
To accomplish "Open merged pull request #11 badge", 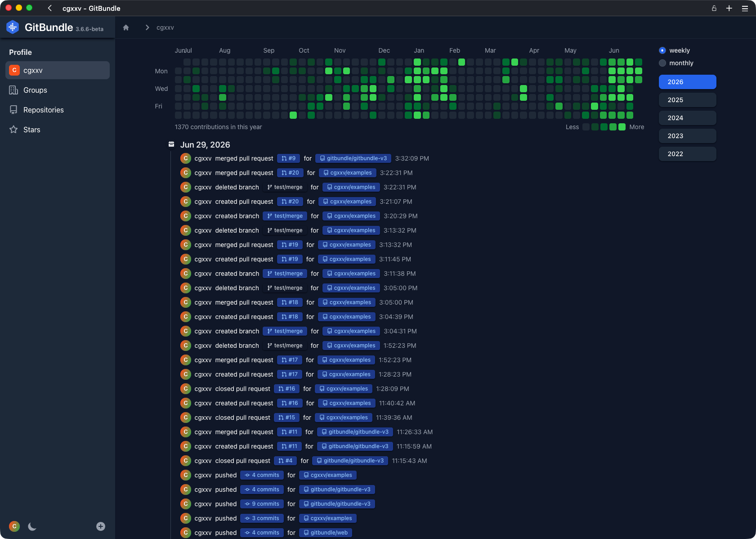I will click(x=289, y=432).
